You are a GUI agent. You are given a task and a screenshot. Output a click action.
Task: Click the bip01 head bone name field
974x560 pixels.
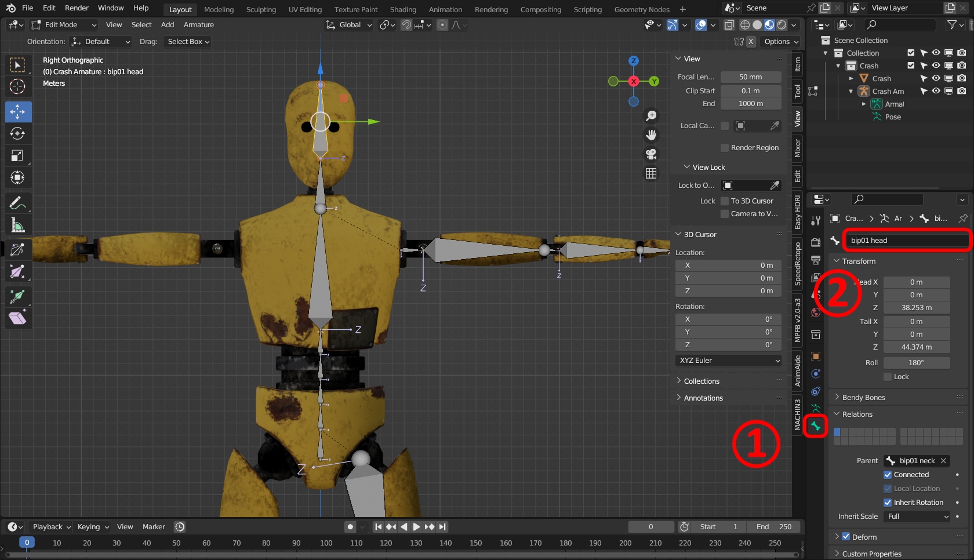[907, 241]
